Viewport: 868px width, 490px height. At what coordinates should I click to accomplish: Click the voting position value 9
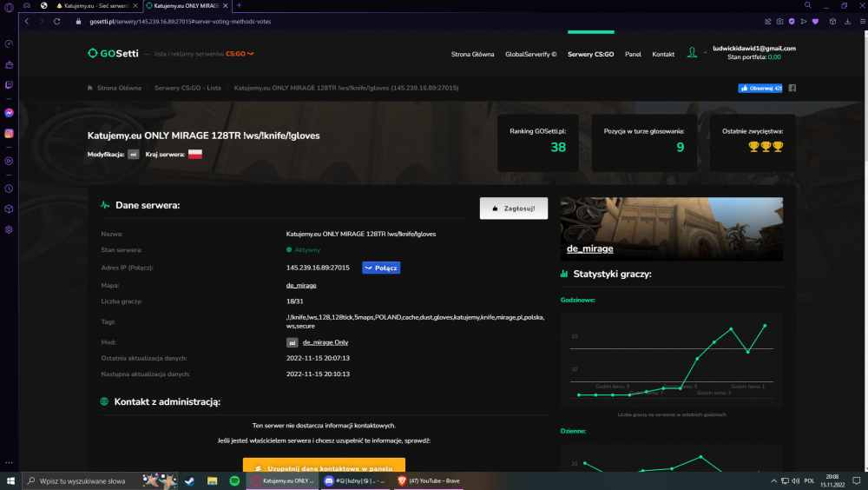point(680,148)
